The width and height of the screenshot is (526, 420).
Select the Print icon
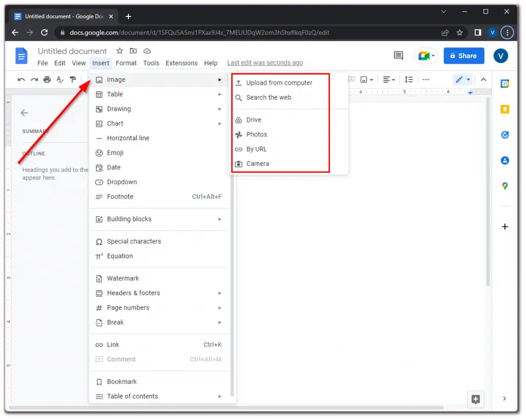[x=47, y=79]
